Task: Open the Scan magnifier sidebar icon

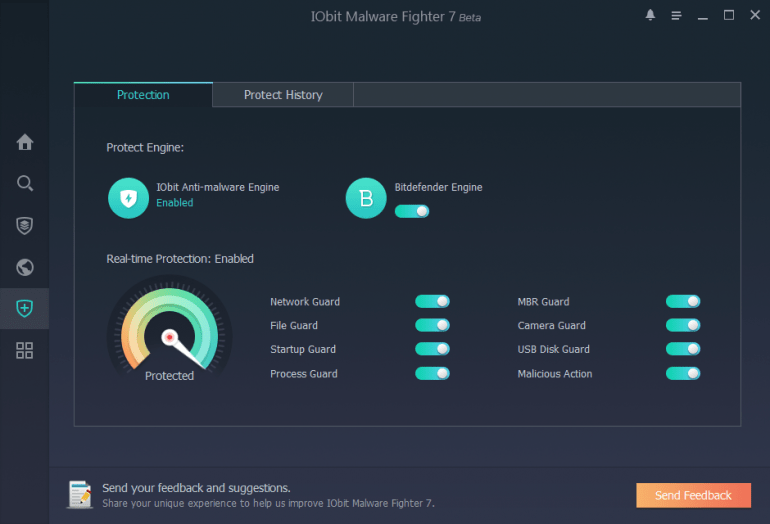Action: tap(25, 184)
